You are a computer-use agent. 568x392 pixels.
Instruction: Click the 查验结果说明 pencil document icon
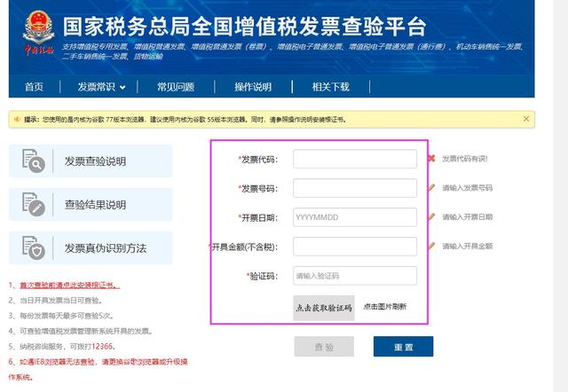tap(34, 204)
